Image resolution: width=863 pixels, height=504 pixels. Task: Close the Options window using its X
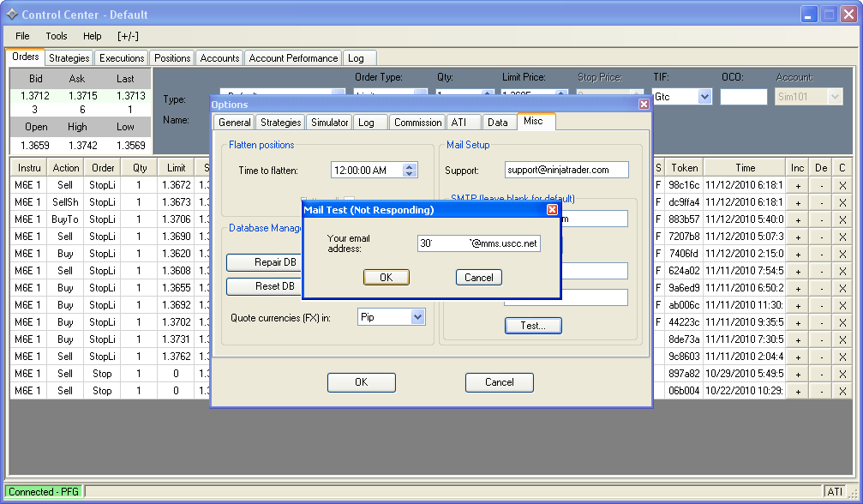644,105
